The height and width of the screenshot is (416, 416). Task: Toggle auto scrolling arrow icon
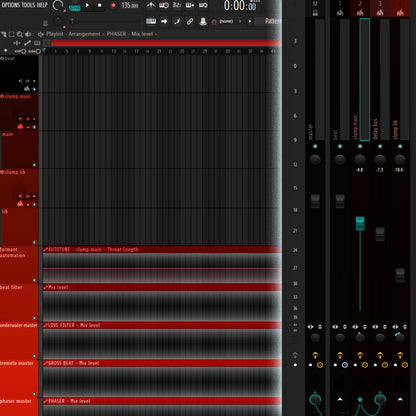pos(164,21)
